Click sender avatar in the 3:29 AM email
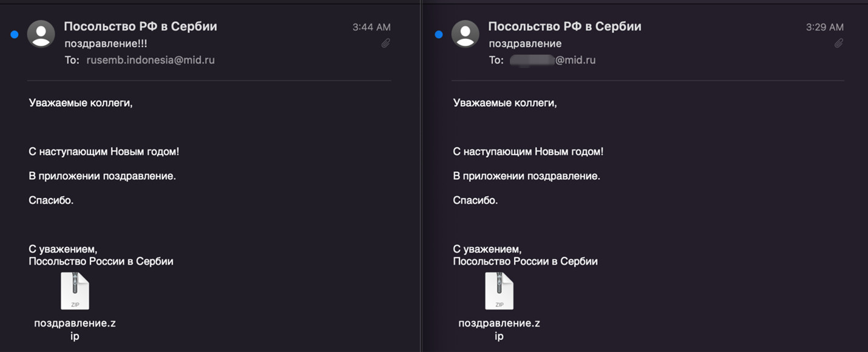 466,34
